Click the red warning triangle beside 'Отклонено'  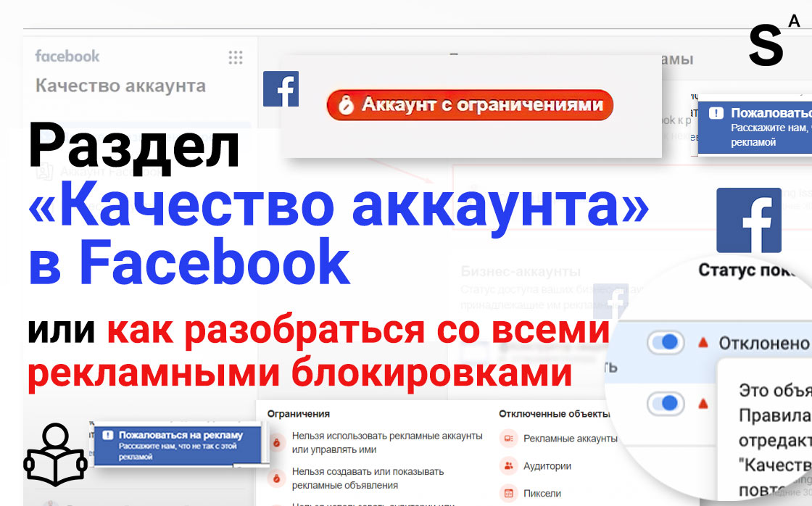tap(703, 342)
